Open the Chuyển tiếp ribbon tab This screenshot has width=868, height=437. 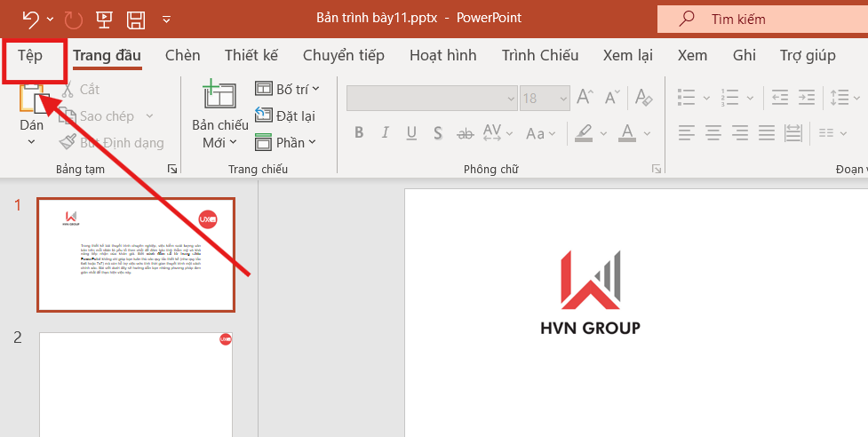coord(344,55)
